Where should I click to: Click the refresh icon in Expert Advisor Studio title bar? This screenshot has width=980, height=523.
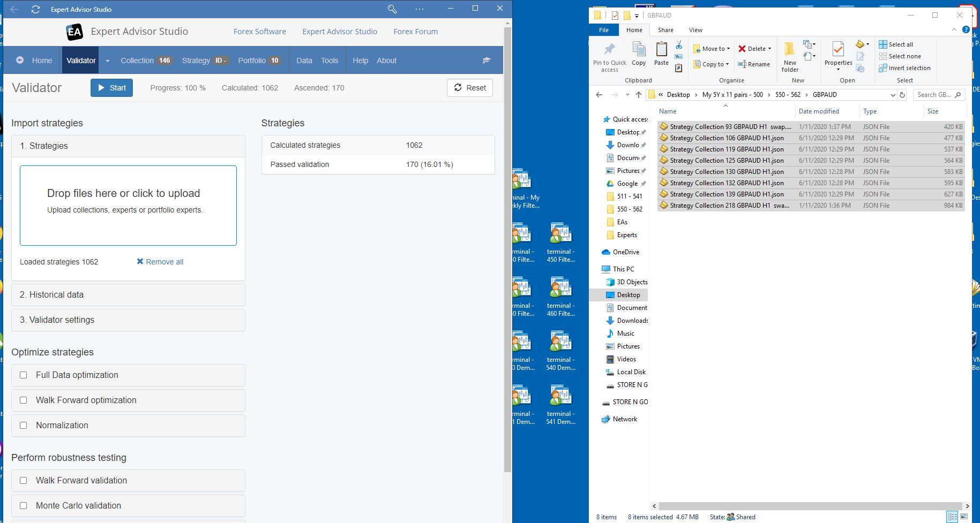click(35, 9)
